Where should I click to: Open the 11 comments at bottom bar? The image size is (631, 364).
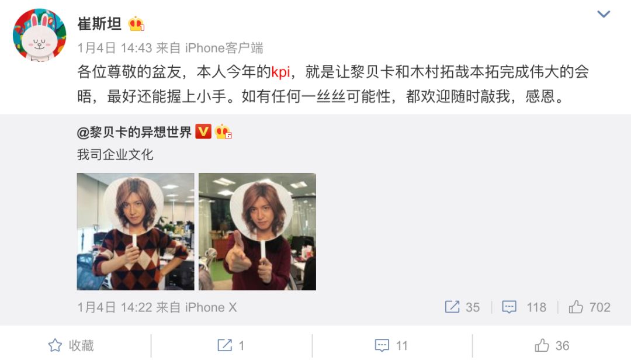[391, 345]
